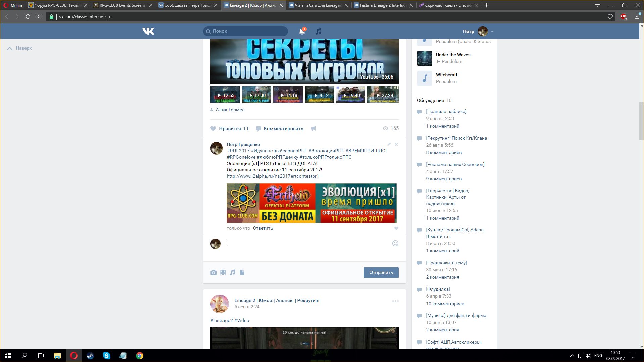Open the music note icon in the header
Image resolution: width=644 pixels, height=362 pixels.
pyautogui.click(x=318, y=31)
